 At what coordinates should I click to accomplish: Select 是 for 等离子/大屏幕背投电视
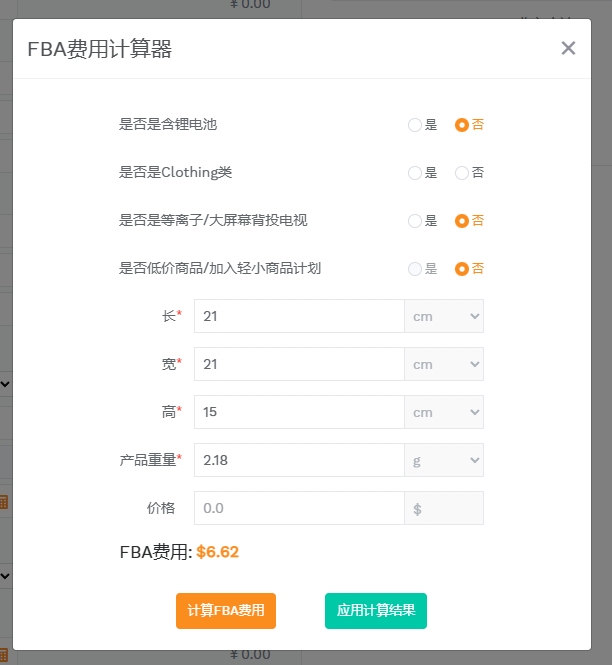415,221
